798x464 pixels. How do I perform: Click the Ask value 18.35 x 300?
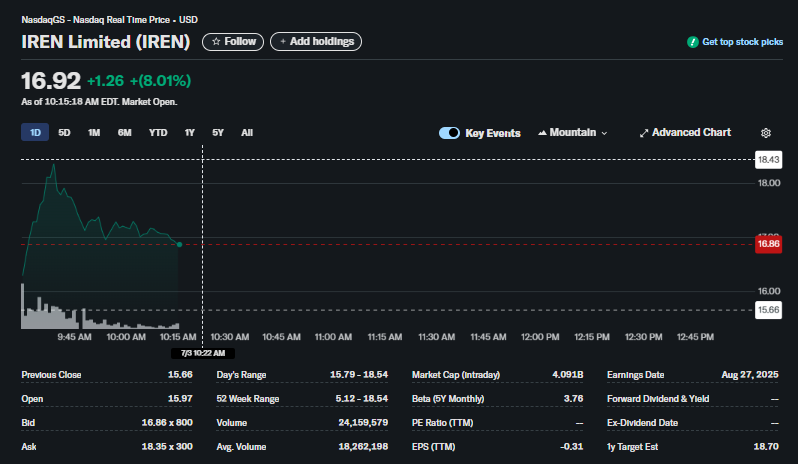(x=167, y=447)
